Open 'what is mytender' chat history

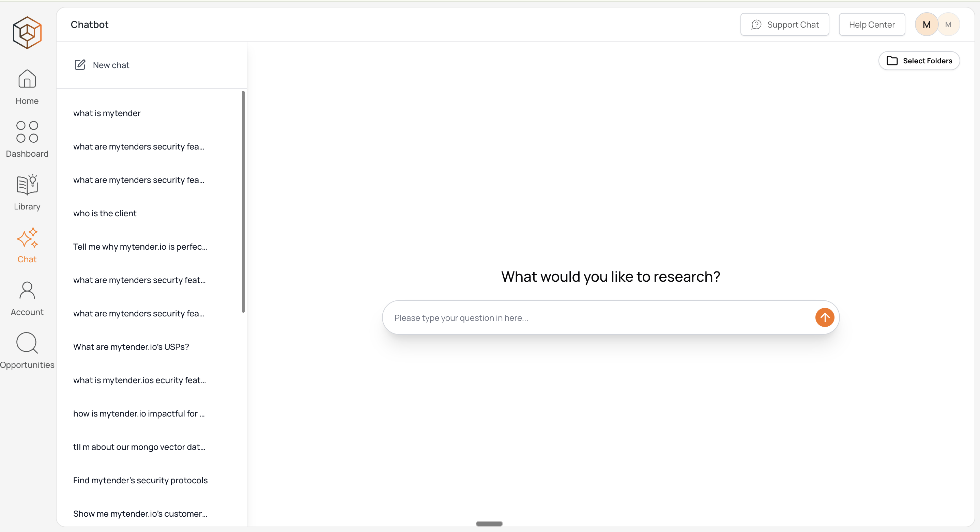(x=107, y=113)
